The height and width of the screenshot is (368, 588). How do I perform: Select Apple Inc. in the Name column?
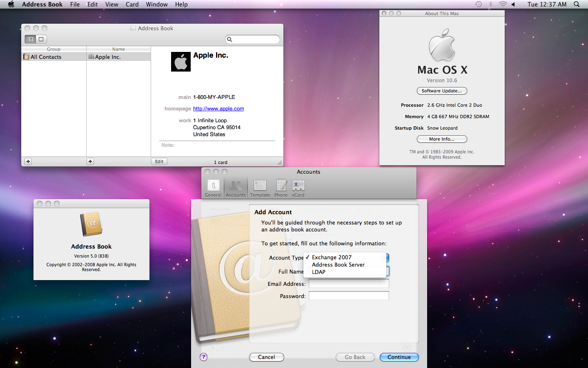point(118,57)
